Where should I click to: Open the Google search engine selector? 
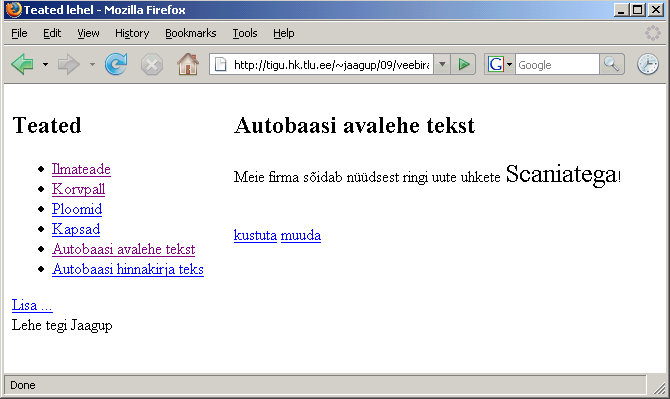point(500,65)
